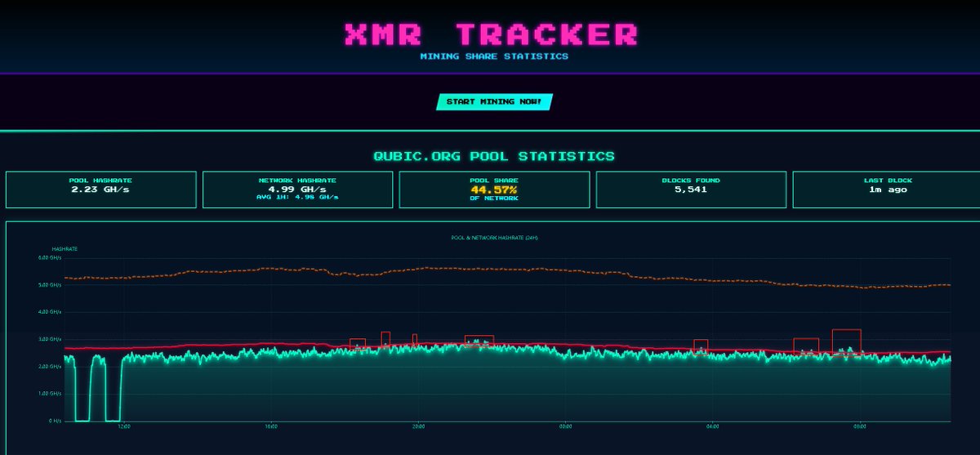Click the 08:00 time axis label
The width and height of the screenshot is (980, 455).
pyautogui.click(x=859, y=426)
